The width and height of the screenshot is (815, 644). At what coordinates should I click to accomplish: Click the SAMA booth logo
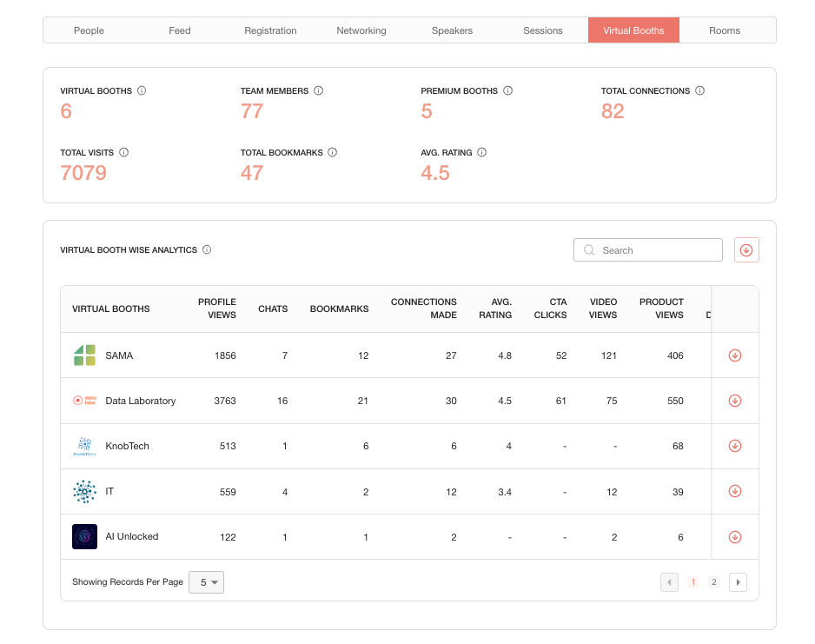click(85, 355)
